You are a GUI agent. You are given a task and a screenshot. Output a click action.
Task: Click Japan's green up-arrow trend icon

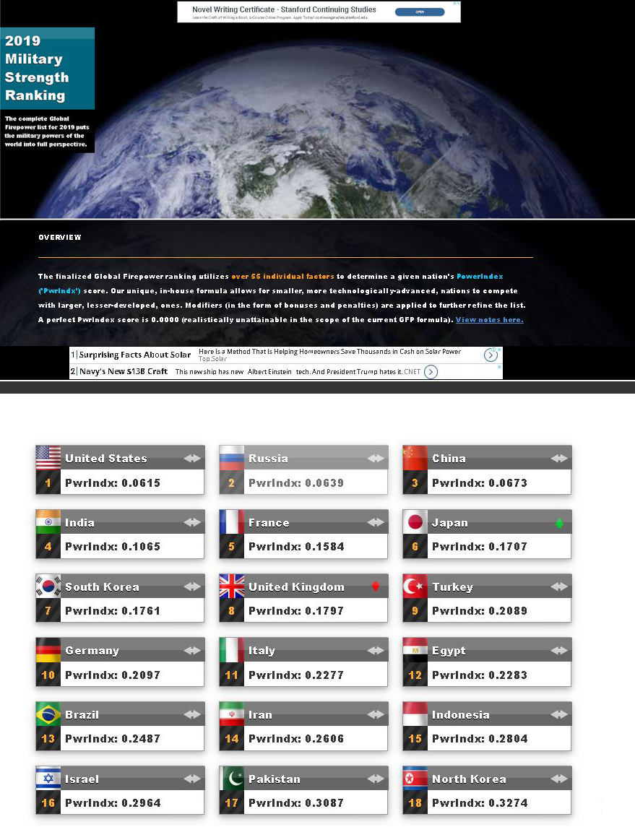tap(559, 523)
